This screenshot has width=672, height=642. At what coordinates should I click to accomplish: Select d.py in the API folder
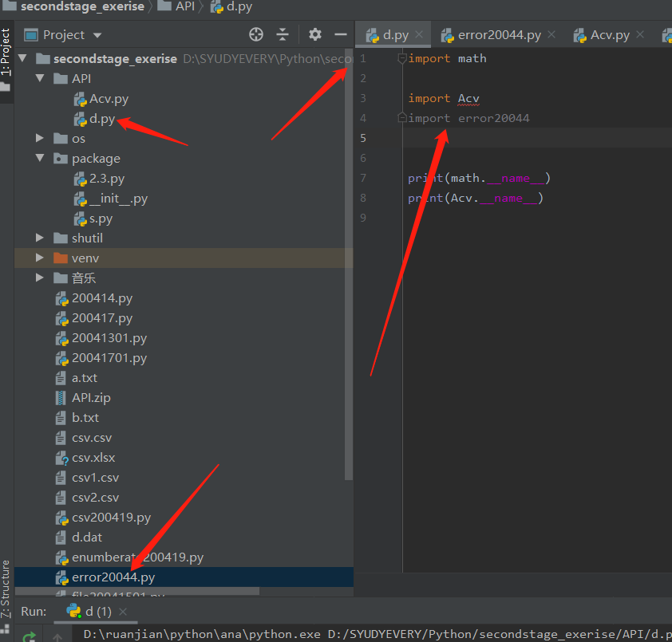[94, 119]
